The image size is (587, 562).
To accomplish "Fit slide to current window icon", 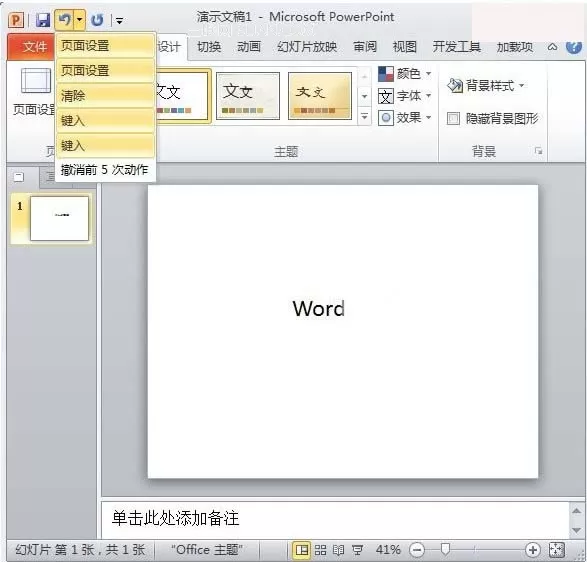I will pos(557,550).
